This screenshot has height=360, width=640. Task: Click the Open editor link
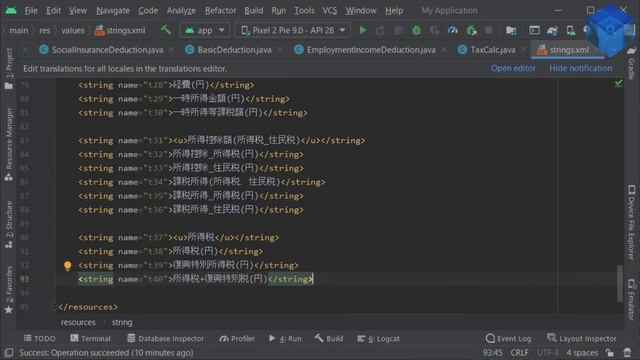(x=513, y=68)
